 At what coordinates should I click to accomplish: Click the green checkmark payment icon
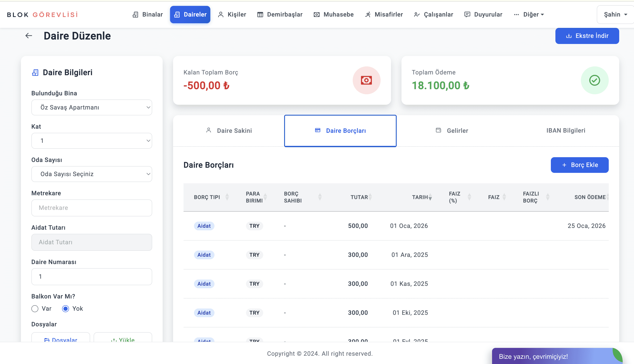point(594,80)
